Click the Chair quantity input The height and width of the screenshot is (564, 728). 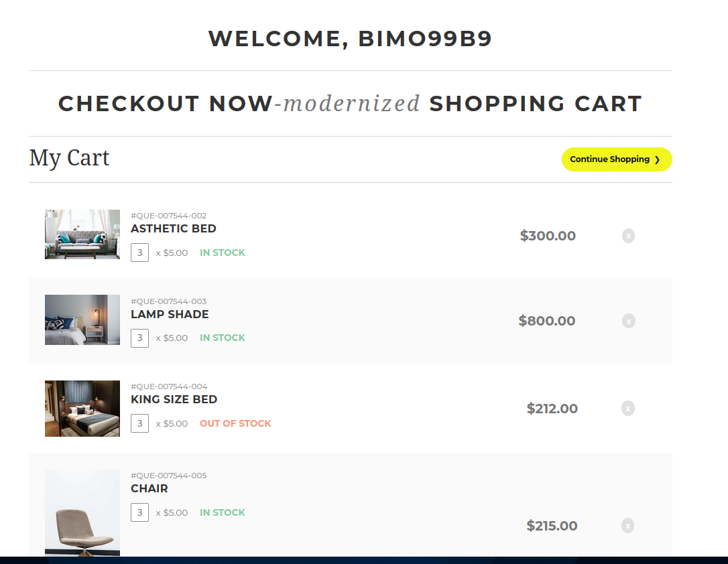pyautogui.click(x=139, y=512)
